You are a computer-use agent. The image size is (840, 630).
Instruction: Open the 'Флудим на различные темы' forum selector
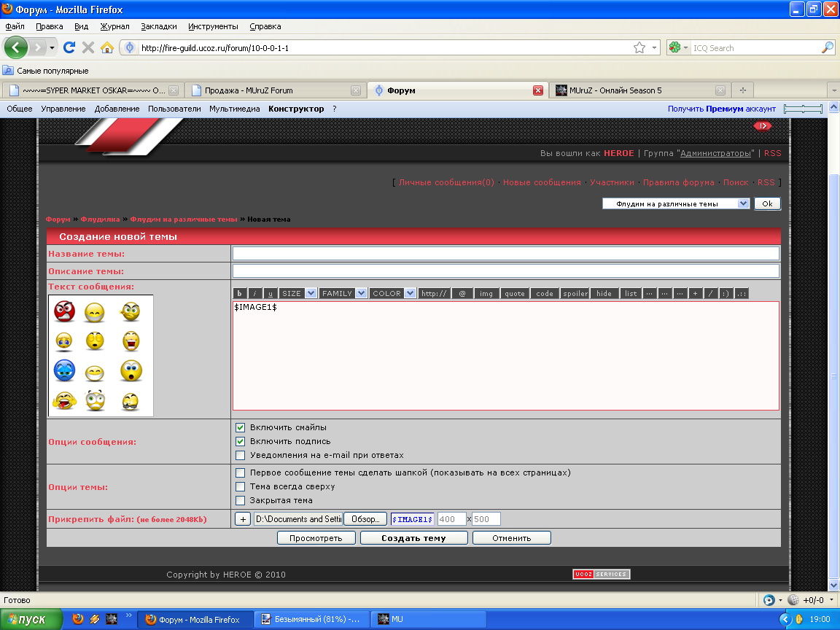coord(676,204)
